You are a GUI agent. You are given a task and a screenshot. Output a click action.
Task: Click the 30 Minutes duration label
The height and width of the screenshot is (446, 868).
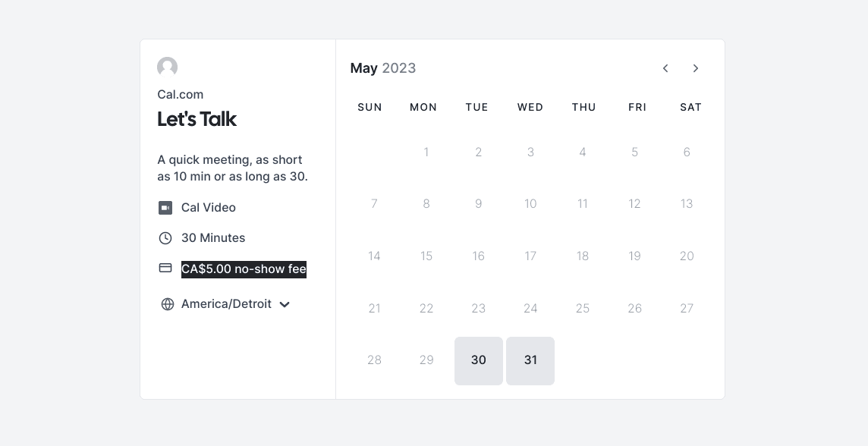point(213,238)
